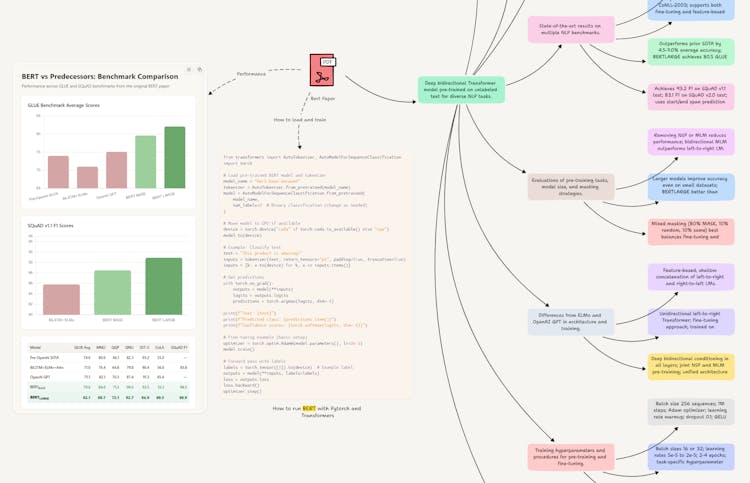Click the copy icon on the benchmark card
Image resolution: width=750 pixels, height=483 pixels.
coord(199,70)
